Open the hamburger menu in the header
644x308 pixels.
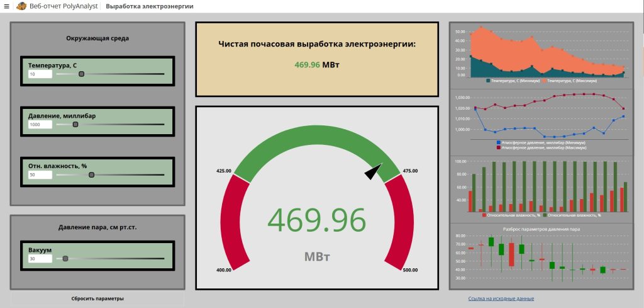[6, 6]
